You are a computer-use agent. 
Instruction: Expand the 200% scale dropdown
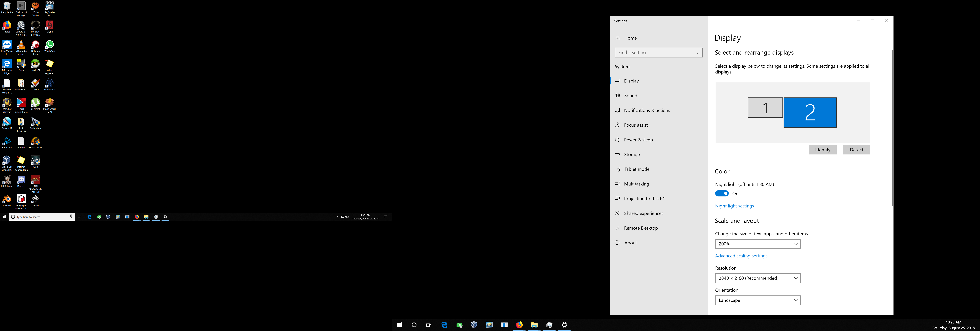(758, 244)
